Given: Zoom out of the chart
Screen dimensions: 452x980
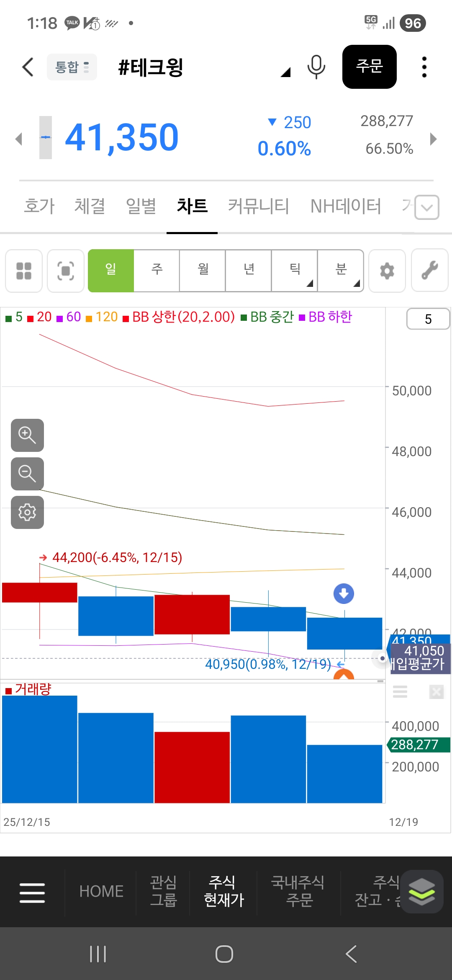Looking at the screenshot, I should (27, 474).
